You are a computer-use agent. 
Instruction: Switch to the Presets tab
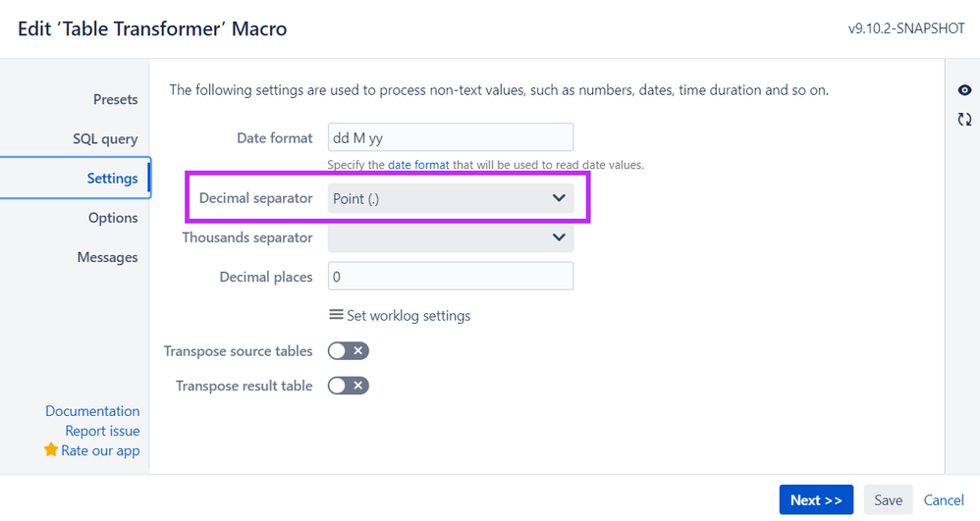[115, 99]
